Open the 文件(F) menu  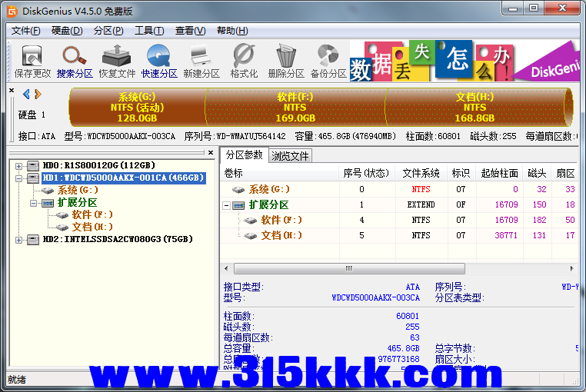[x=25, y=31]
